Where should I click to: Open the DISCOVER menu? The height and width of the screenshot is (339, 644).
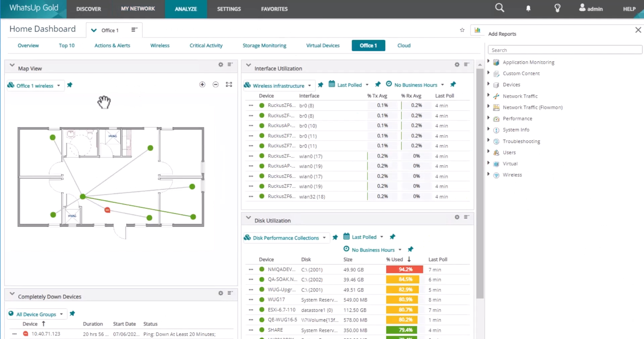pyautogui.click(x=89, y=9)
